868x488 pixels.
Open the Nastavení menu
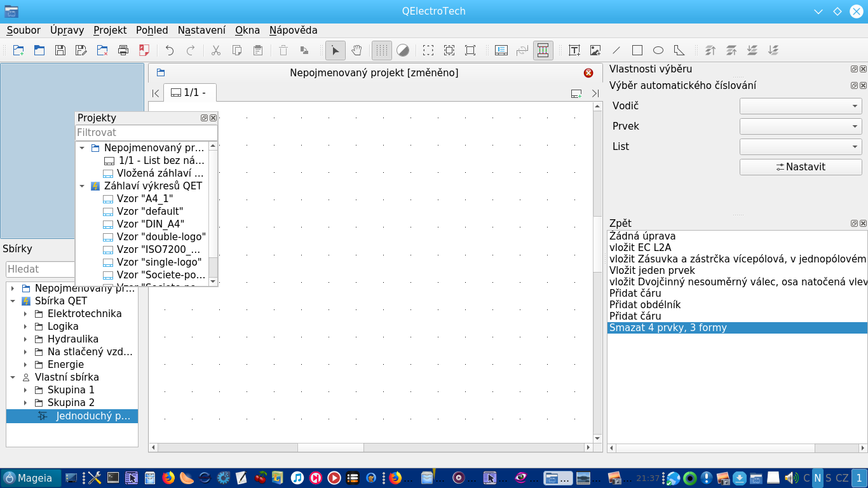point(201,30)
